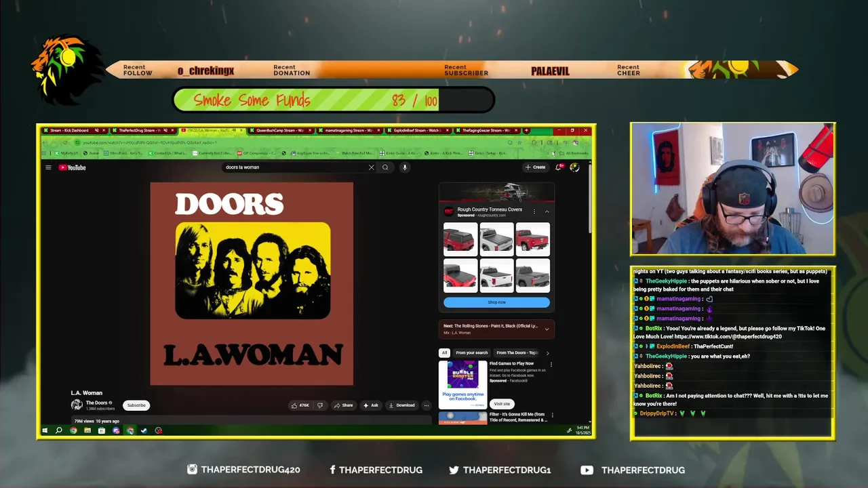
Task: Select From your search chip
Action: tap(471, 353)
